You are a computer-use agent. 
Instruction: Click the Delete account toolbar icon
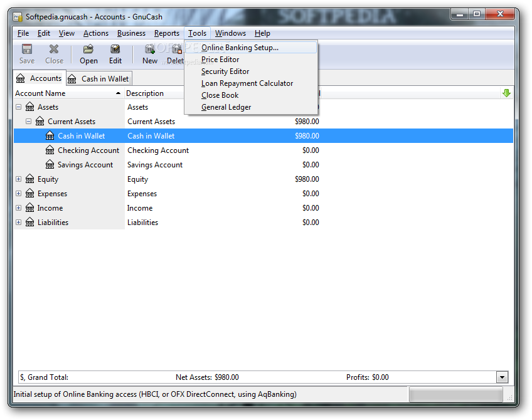(177, 49)
